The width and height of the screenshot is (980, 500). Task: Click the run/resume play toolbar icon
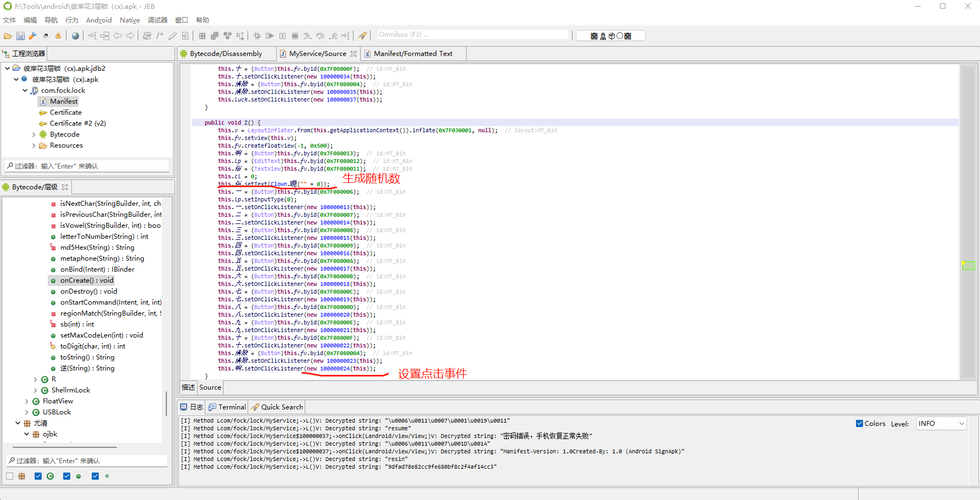pyautogui.click(x=270, y=36)
